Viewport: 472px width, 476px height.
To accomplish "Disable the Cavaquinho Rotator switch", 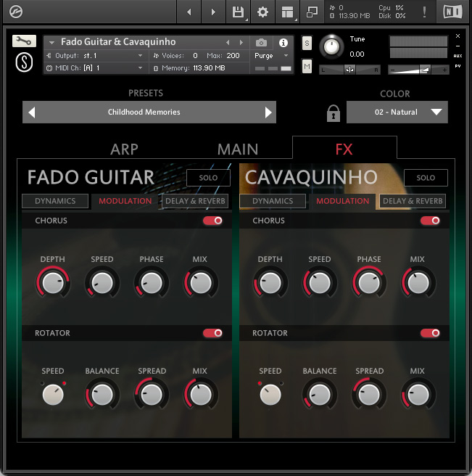I will 430,333.
